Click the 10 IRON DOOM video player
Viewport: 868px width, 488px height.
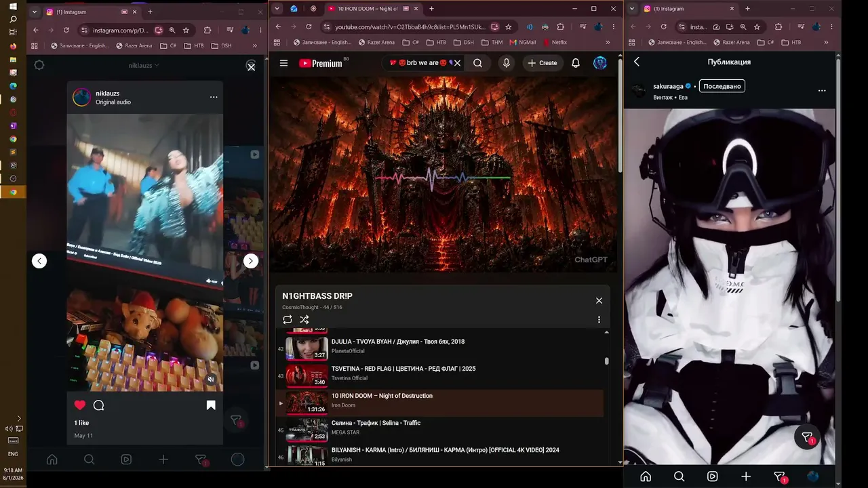tap(443, 174)
